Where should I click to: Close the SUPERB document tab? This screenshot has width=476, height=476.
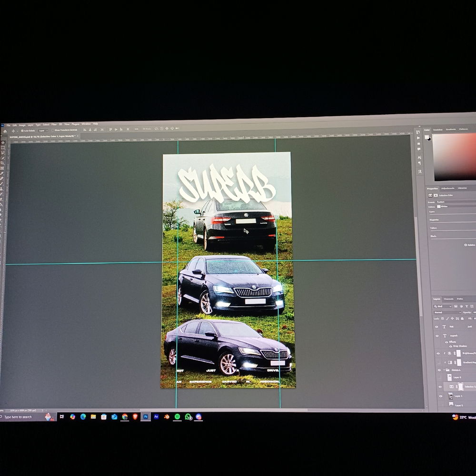(78, 136)
